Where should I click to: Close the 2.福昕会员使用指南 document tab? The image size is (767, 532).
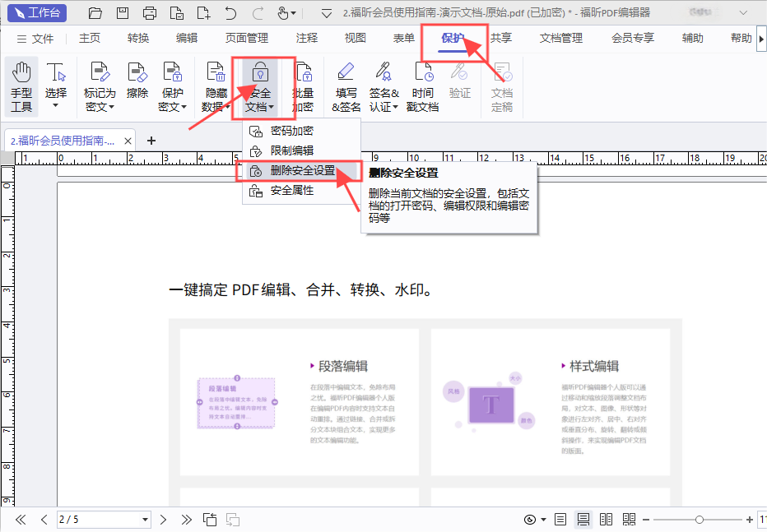128,141
